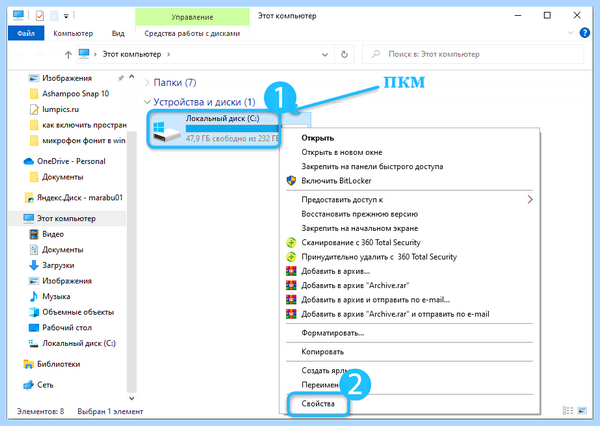Click the computer icon in title bar
The width and height of the screenshot is (600, 426).
pos(18,15)
